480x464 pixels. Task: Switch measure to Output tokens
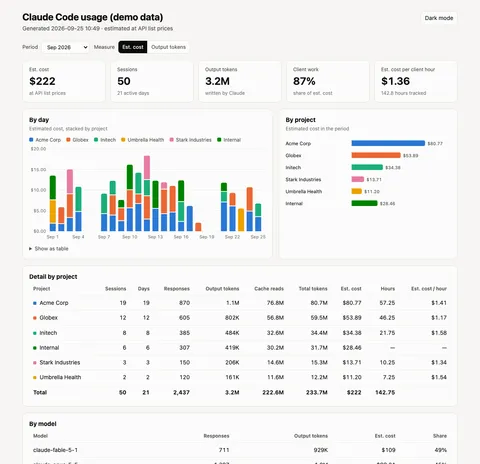168,47
